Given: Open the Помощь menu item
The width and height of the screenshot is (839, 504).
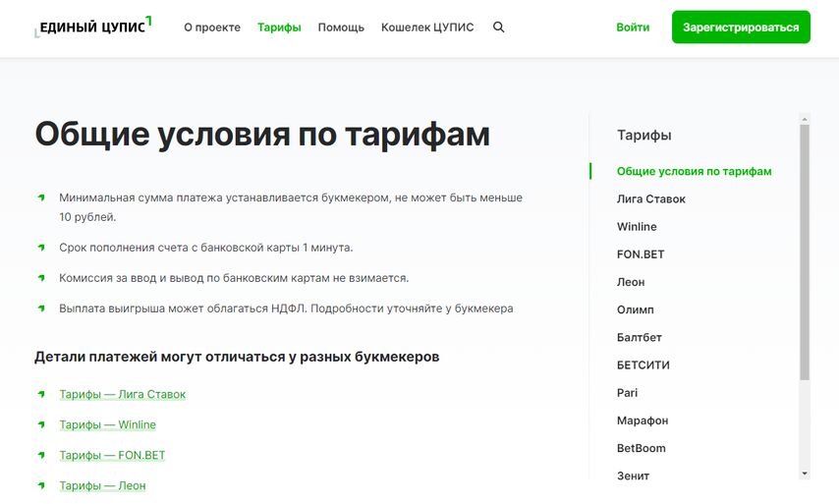Looking at the screenshot, I should (x=341, y=28).
